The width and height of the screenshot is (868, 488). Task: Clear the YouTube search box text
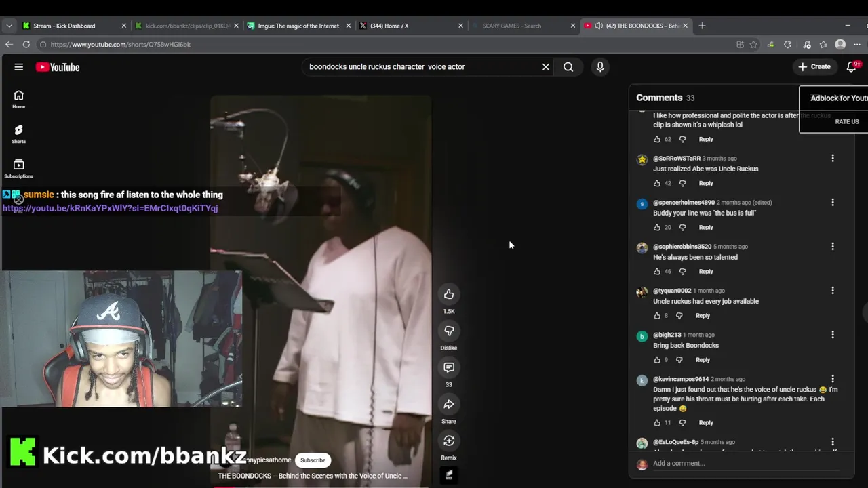pyautogui.click(x=545, y=67)
